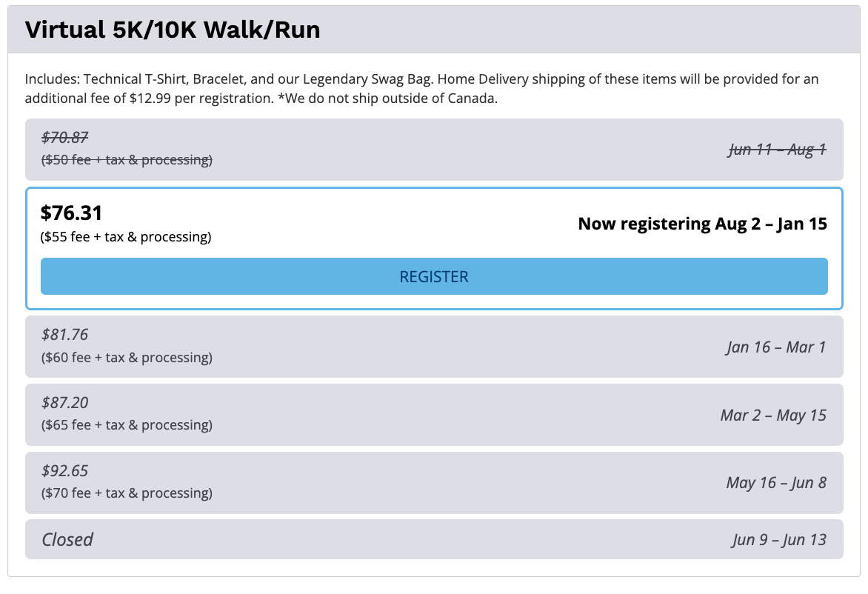Click the Now registering Aug 2 – Jan 15 label
Image resolution: width=868 pixels, height=594 pixels.
click(702, 224)
